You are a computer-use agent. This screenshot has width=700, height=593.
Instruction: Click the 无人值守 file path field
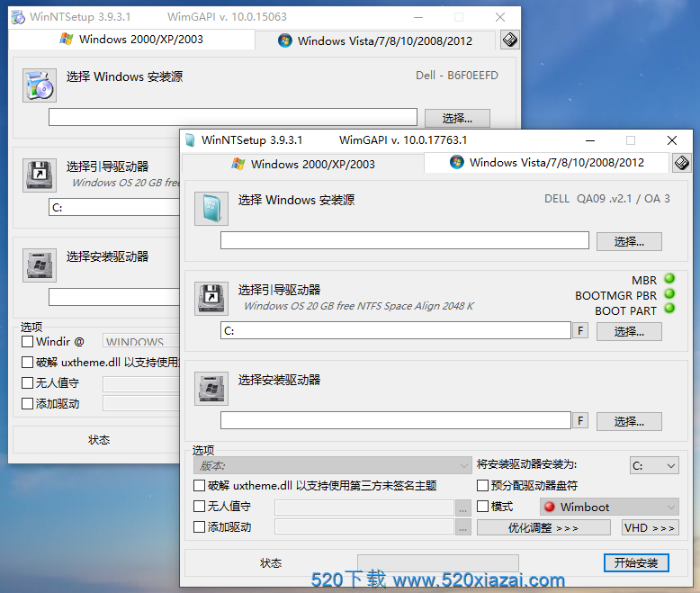click(x=364, y=508)
